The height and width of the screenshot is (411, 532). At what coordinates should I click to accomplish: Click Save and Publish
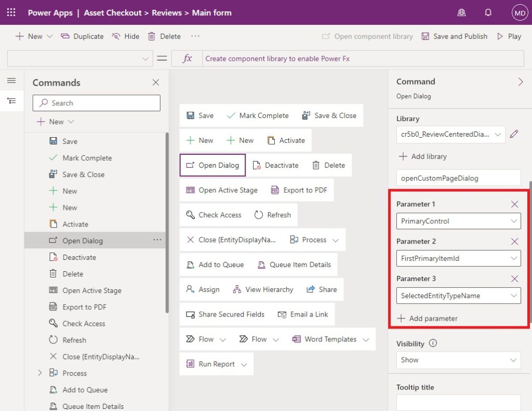[x=455, y=36]
